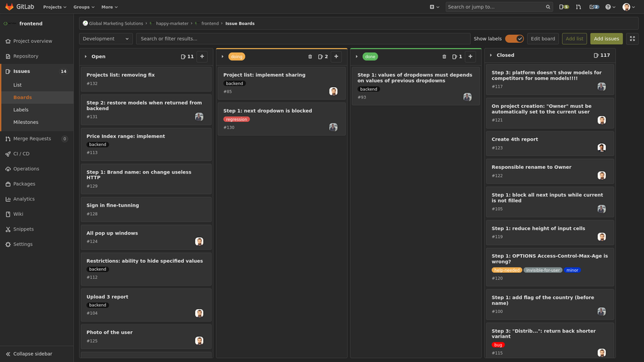Click the green done label badge
The height and width of the screenshot is (362, 644).
(370, 56)
